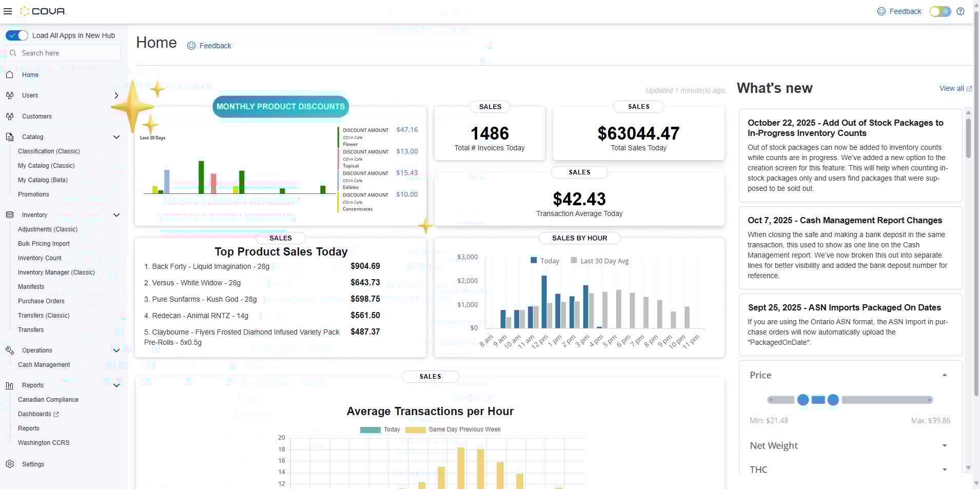Open the hamburger navigation menu

[8, 11]
